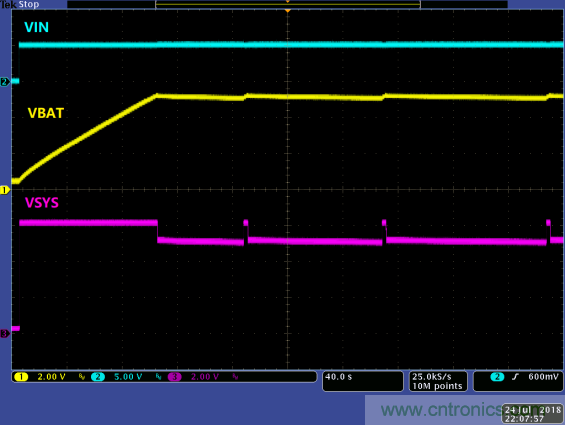Click trigger source channel 2 badge
565x425 pixels.
click(x=497, y=377)
